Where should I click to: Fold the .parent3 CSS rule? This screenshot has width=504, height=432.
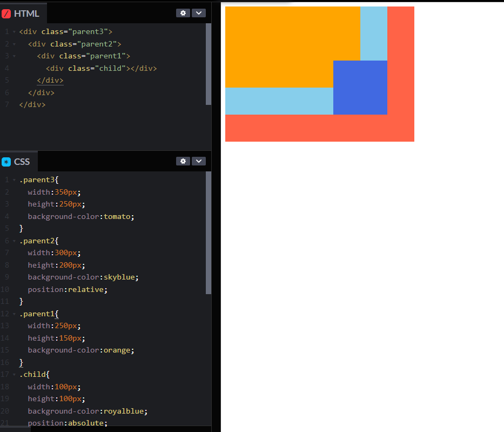[x=14, y=180]
